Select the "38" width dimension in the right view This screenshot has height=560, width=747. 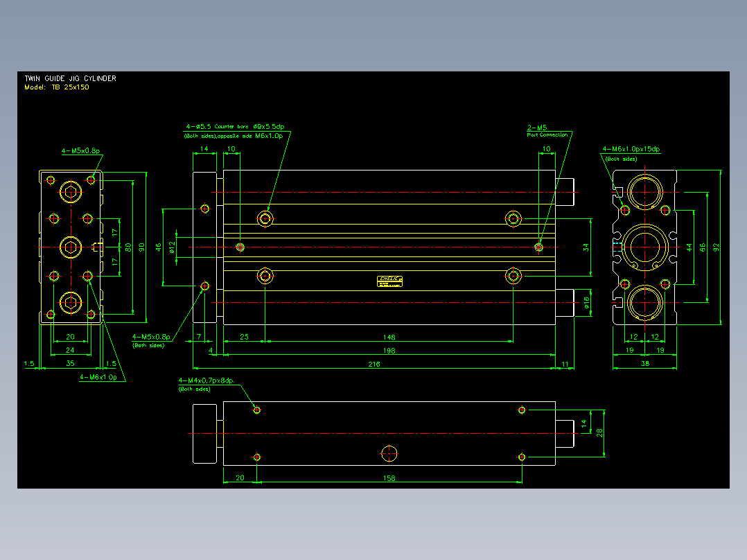point(644,364)
